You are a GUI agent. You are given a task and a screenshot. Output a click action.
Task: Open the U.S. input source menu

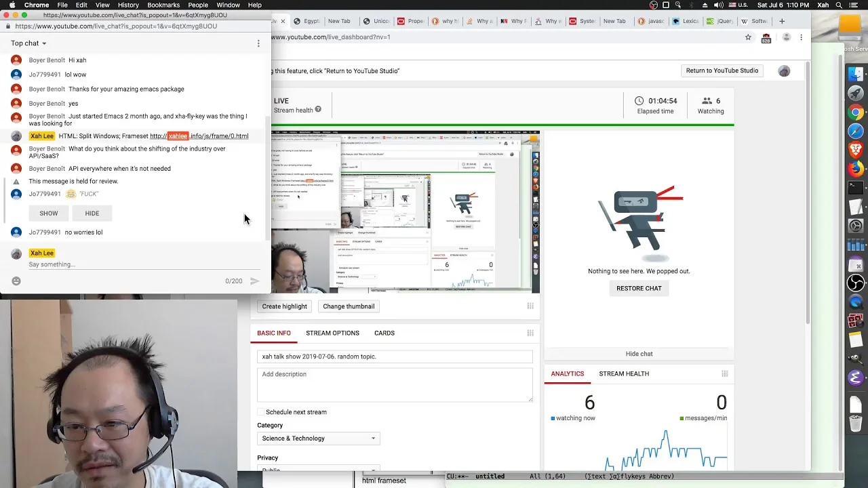coord(739,5)
